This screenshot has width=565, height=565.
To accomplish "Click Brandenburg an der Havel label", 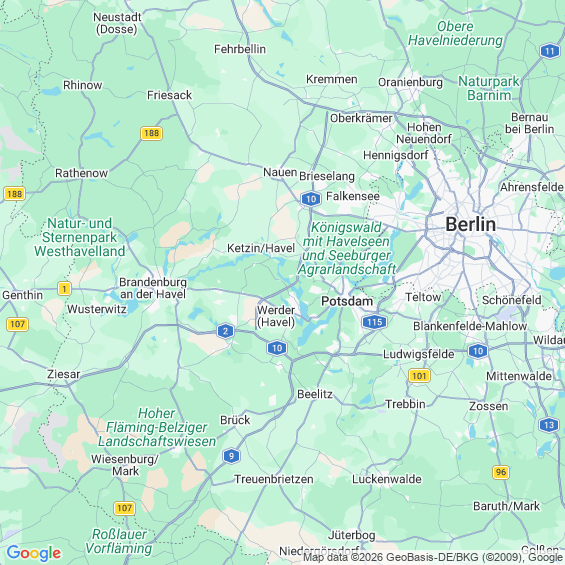I will click(x=153, y=288).
